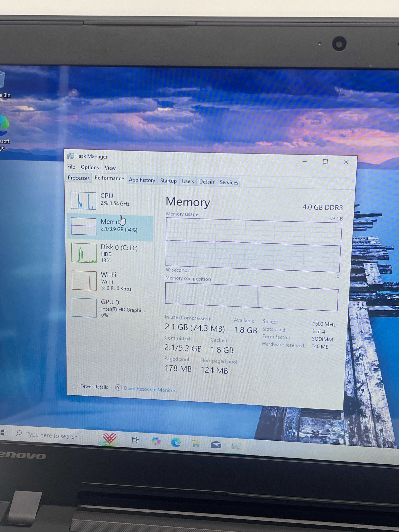Select the CPU performance graph thumbnail
Screen dimensions: 399x532
pyautogui.click(x=83, y=201)
